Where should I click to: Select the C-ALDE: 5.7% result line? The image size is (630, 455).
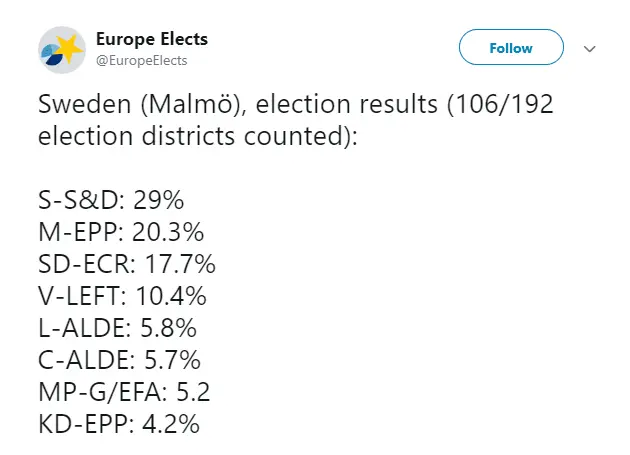pos(119,358)
